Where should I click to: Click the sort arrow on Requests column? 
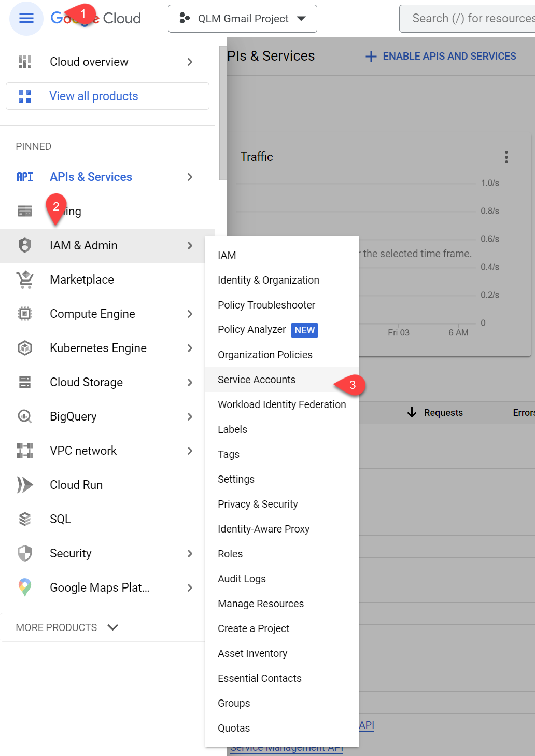click(x=412, y=412)
